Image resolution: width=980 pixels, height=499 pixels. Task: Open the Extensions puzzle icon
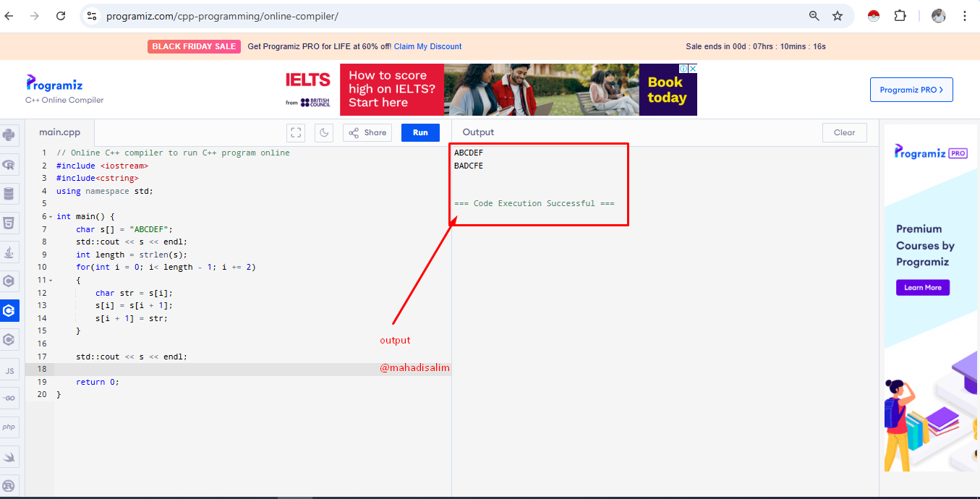click(900, 16)
